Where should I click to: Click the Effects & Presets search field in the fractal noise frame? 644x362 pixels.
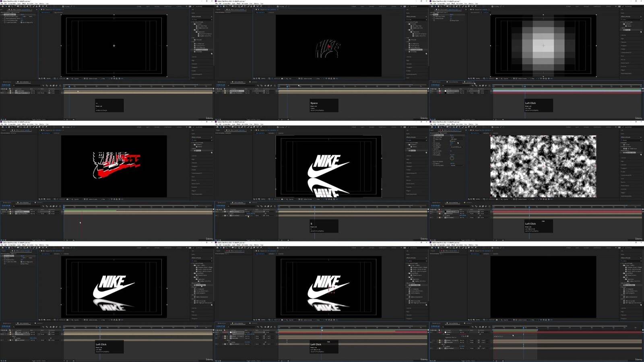pos(631,140)
